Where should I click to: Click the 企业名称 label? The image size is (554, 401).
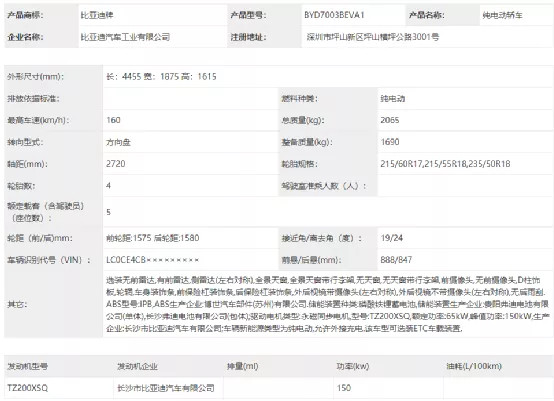point(25,37)
